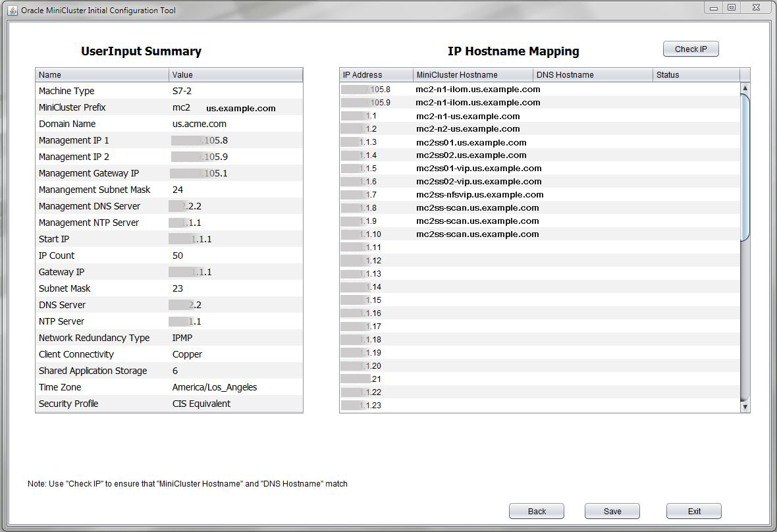The height and width of the screenshot is (532, 777).
Task: Select mc2ss-scan hostname on the 1.10 row
Action: [477, 234]
